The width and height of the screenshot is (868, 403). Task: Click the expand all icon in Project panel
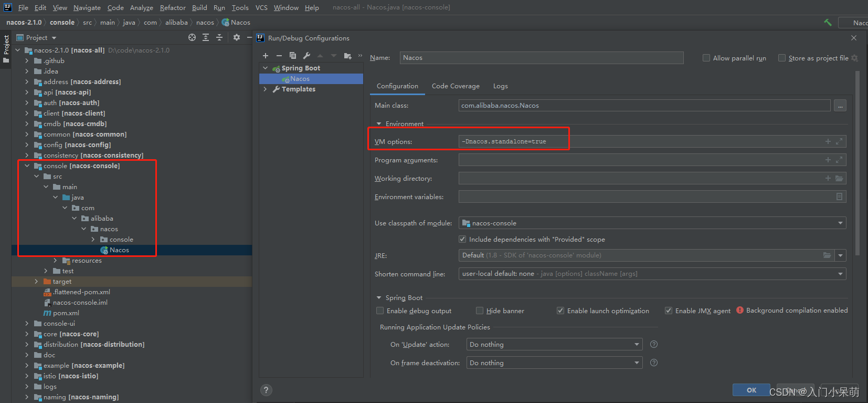coord(206,37)
